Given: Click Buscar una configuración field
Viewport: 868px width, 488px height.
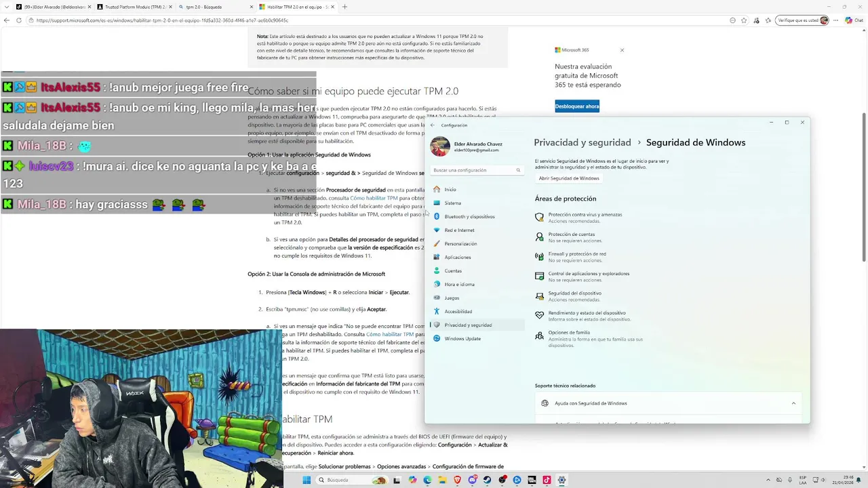Looking at the screenshot, I should tap(477, 170).
